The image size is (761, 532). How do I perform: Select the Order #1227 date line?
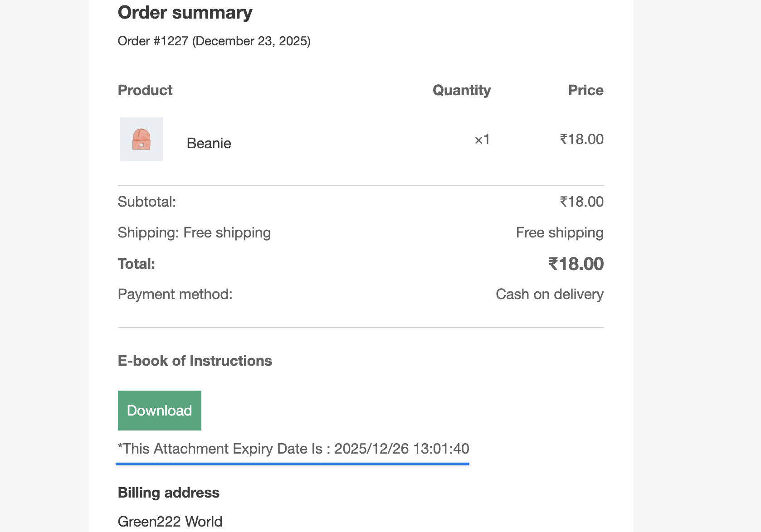coord(214,41)
